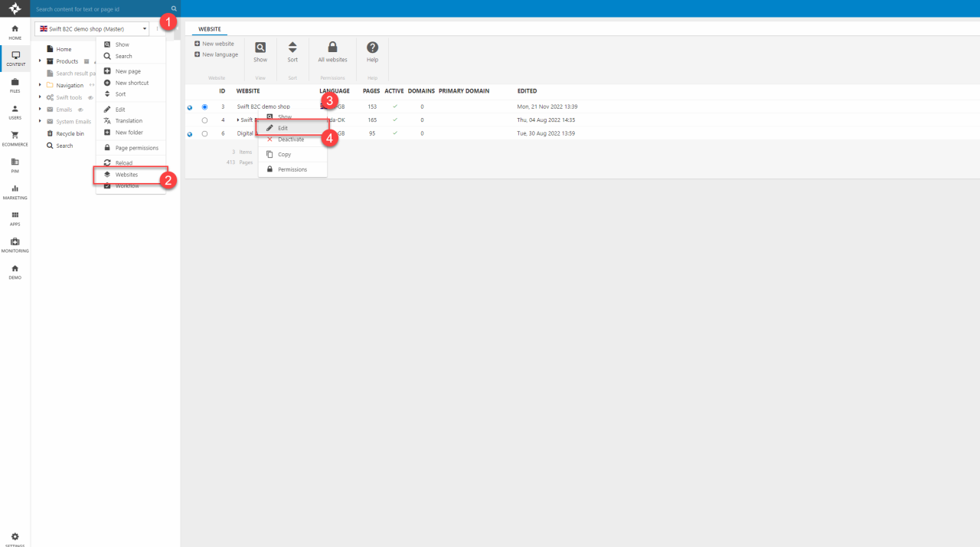This screenshot has height=547, width=980.
Task: Select Websites from the dropdown menu
Action: [x=126, y=175]
